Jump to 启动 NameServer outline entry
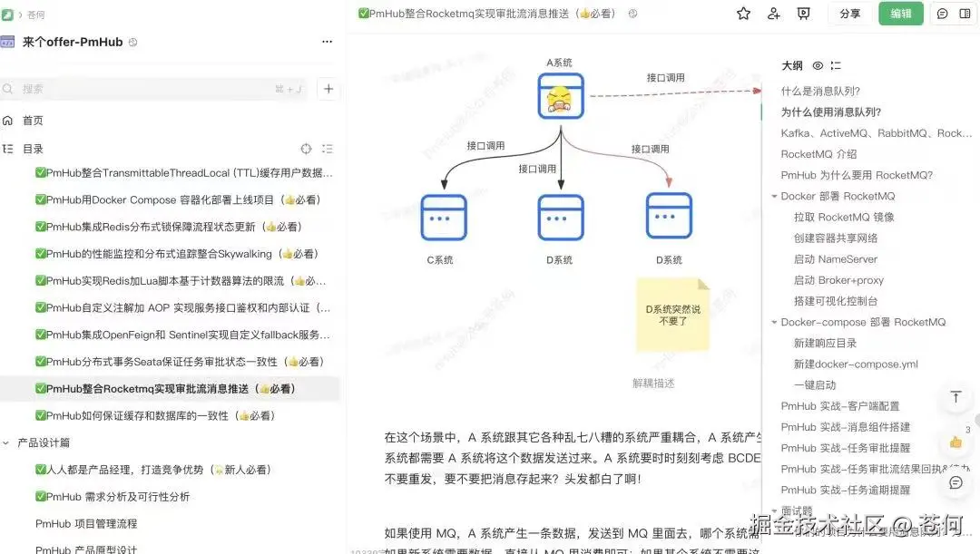This screenshot has width=980, height=554. (836, 259)
